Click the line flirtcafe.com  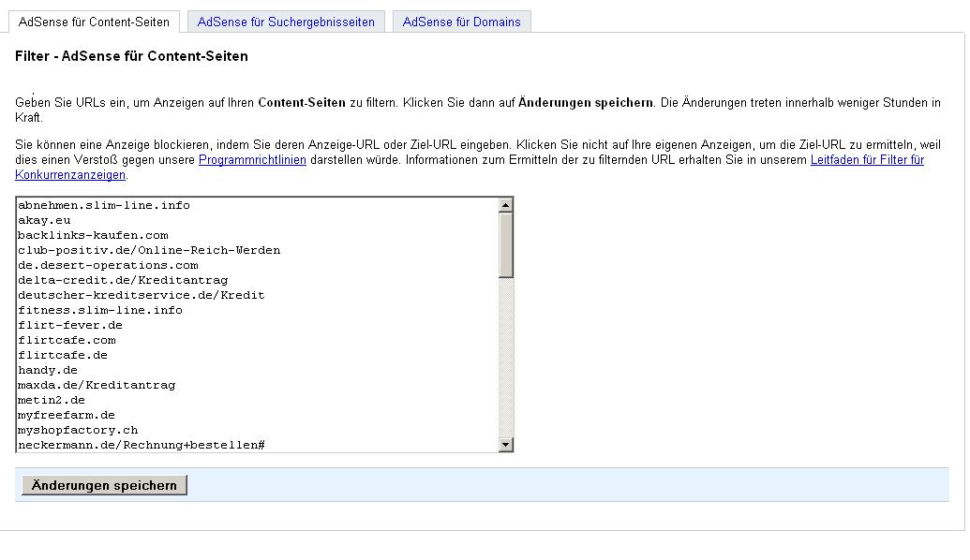pyautogui.click(x=67, y=340)
